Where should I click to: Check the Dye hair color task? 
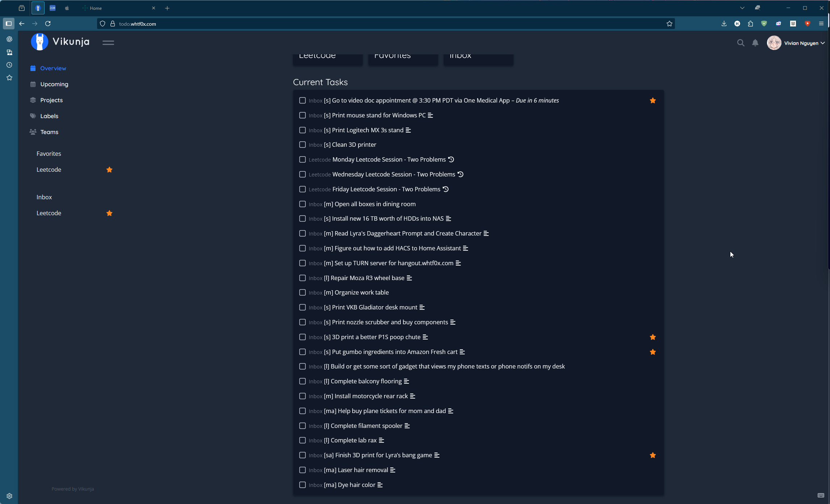pos(302,485)
